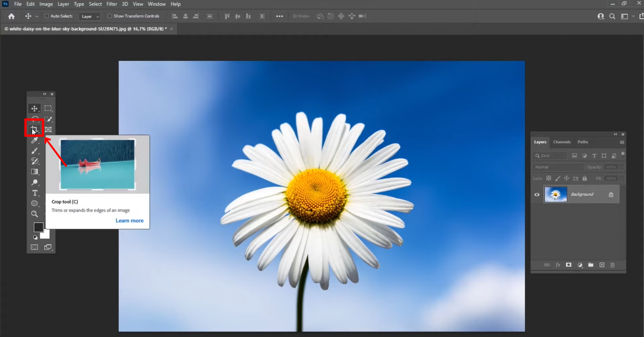This screenshot has width=644, height=337.
Task: Select the Frame tool
Action: pos(48,129)
